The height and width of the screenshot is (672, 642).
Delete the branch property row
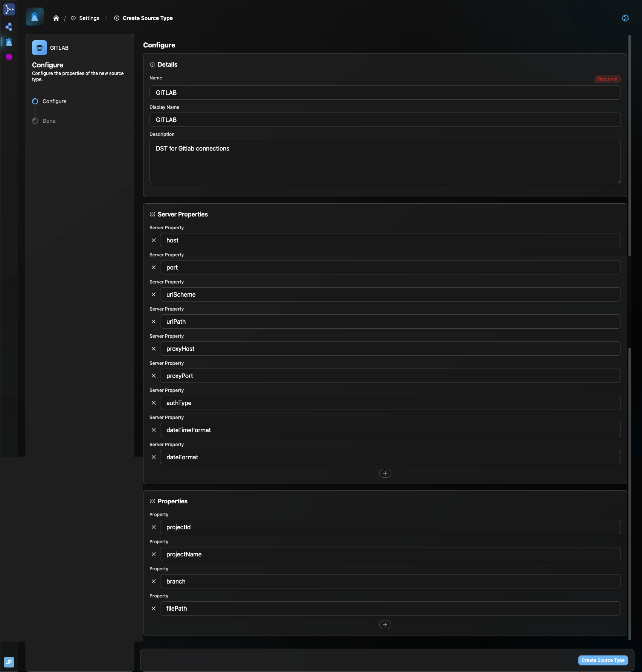154,581
